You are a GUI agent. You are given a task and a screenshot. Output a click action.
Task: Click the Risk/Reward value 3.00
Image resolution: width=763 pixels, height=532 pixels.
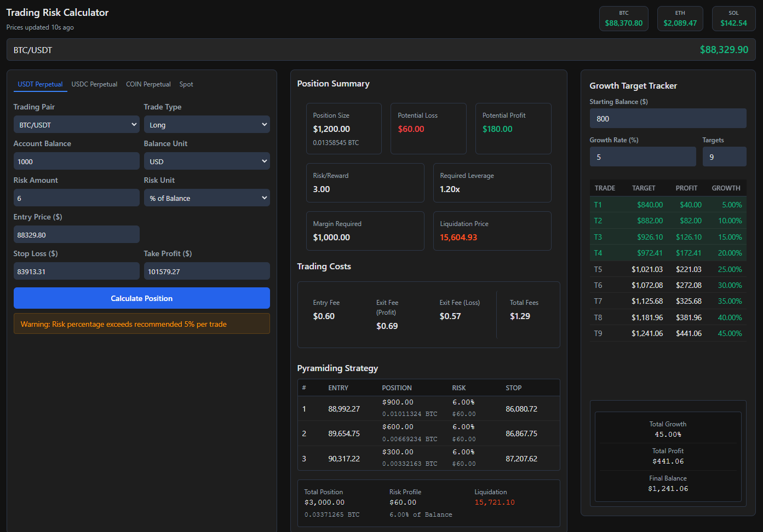tap(322, 189)
